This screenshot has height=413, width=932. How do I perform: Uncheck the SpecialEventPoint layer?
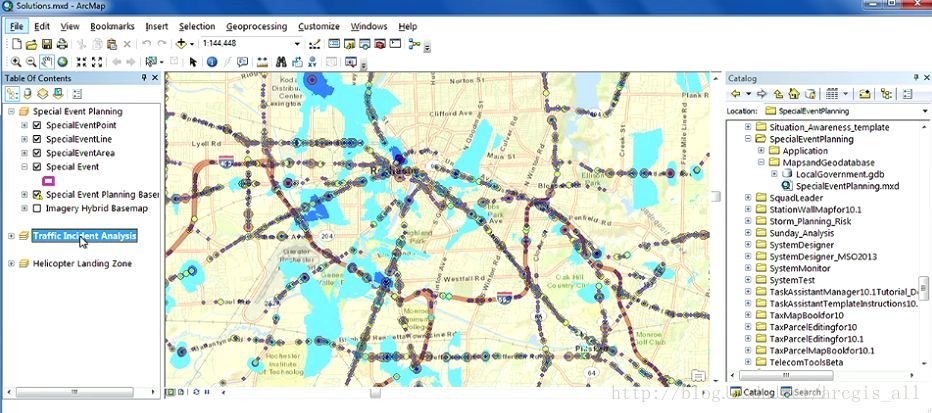pyautogui.click(x=37, y=126)
